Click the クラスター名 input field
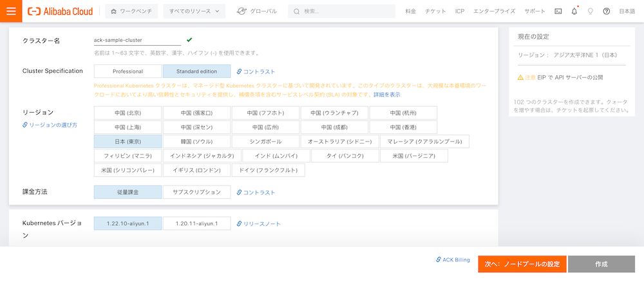Image resolution: width=644 pixels, height=282 pixels. pyautogui.click(x=137, y=40)
